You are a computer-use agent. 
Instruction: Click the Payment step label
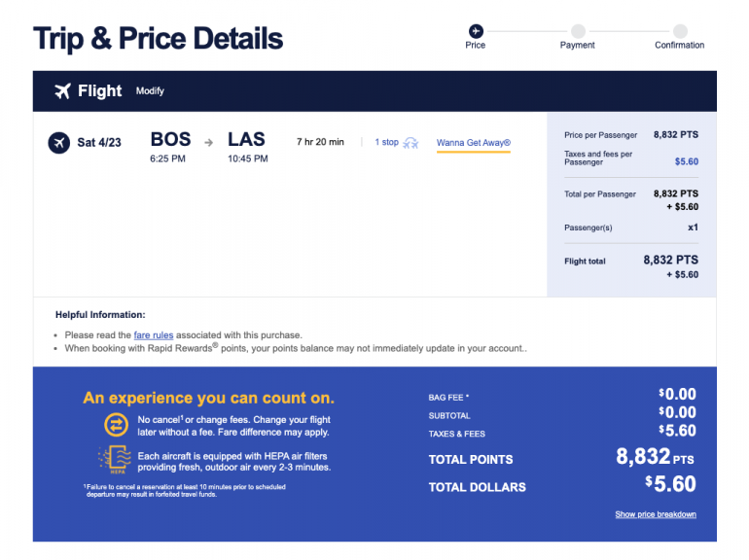point(578,46)
